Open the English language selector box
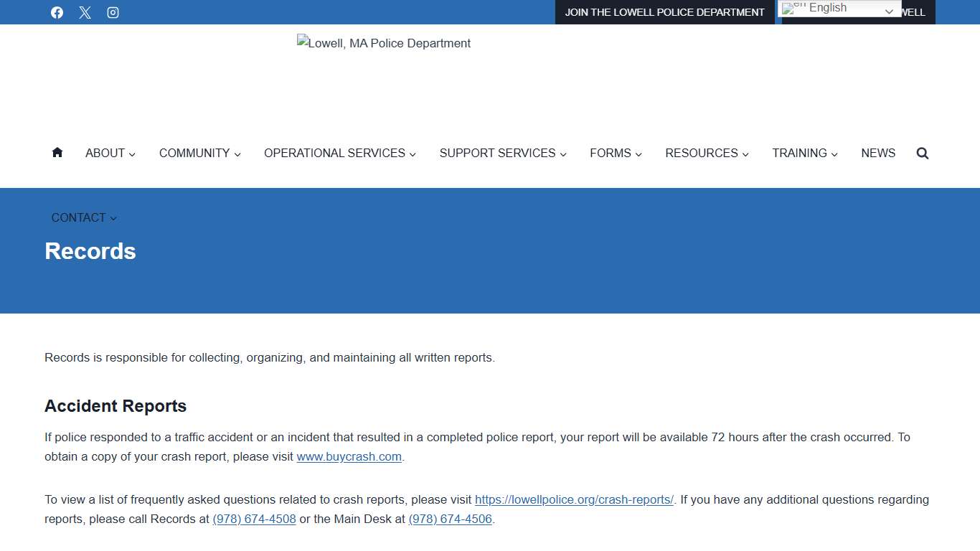Viewport: 980px width, 551px height. [838, 8]
